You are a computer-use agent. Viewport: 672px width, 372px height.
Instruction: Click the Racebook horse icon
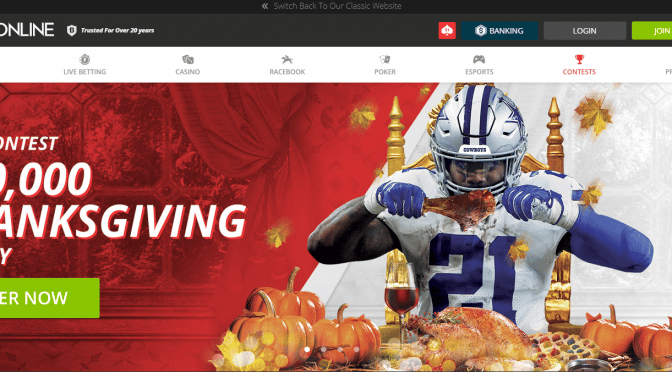[287, 59]
